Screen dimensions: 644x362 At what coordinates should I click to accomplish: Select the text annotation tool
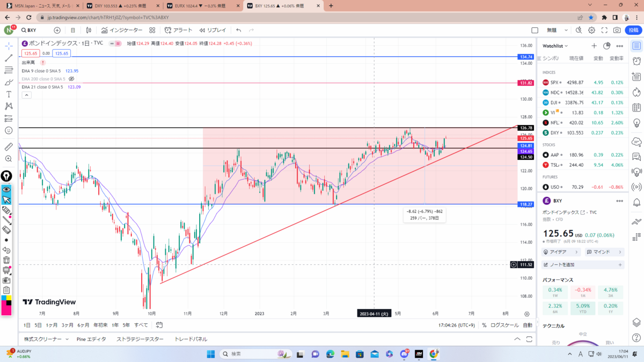pos(9,94)
